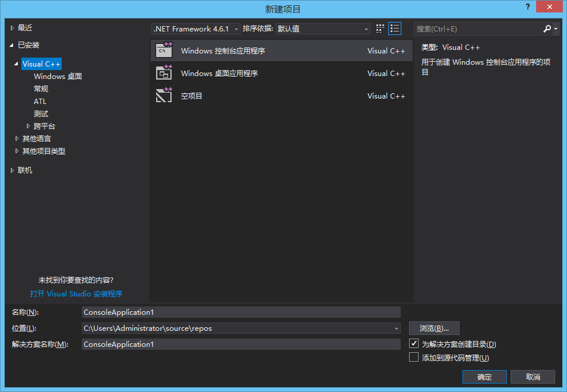The width and height of the screenshot is (567, 392).
Task: Click the 未找到你要查找的内容? text
Action: [76, 280]
